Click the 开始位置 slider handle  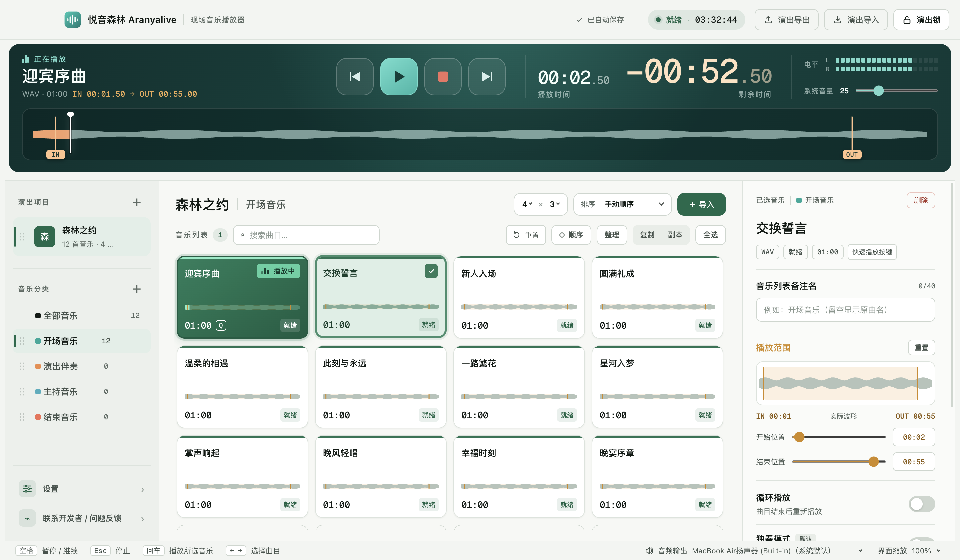pos(799,437)
